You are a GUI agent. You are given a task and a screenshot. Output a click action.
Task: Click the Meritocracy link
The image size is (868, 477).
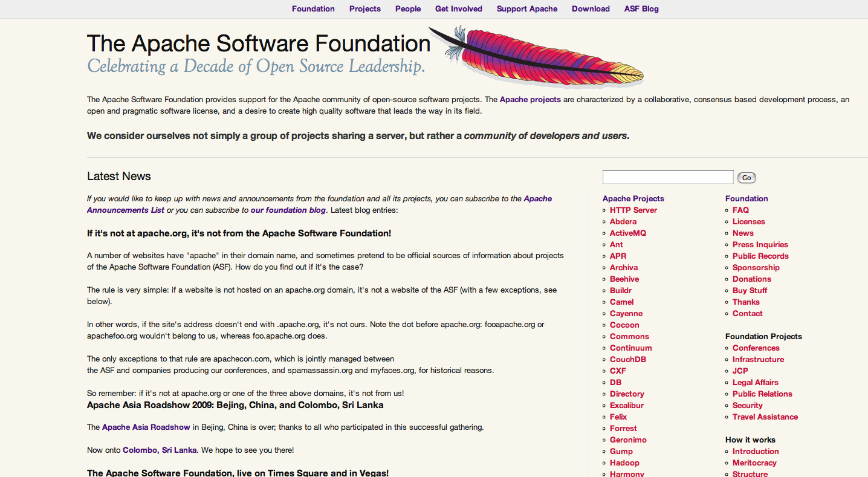(754, 463)
